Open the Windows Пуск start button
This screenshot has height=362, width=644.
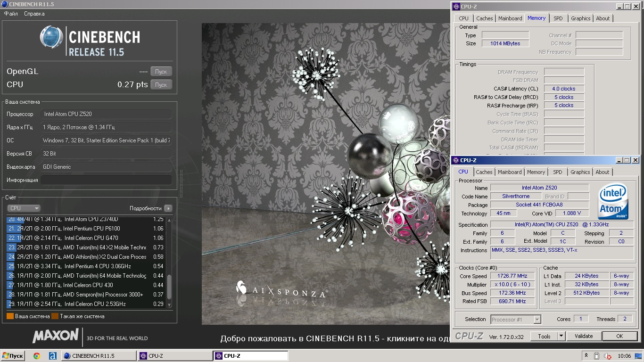click(x=13, y=356)
